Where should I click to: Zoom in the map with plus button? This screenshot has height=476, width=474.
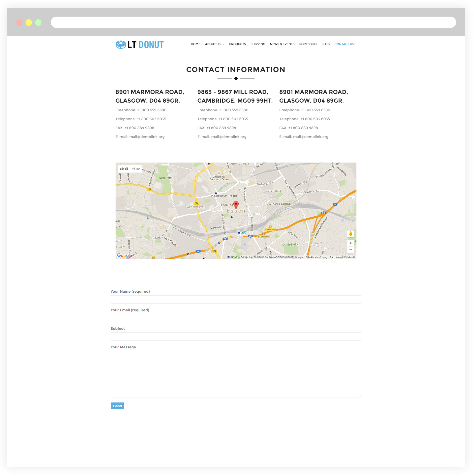pos(350,243)
